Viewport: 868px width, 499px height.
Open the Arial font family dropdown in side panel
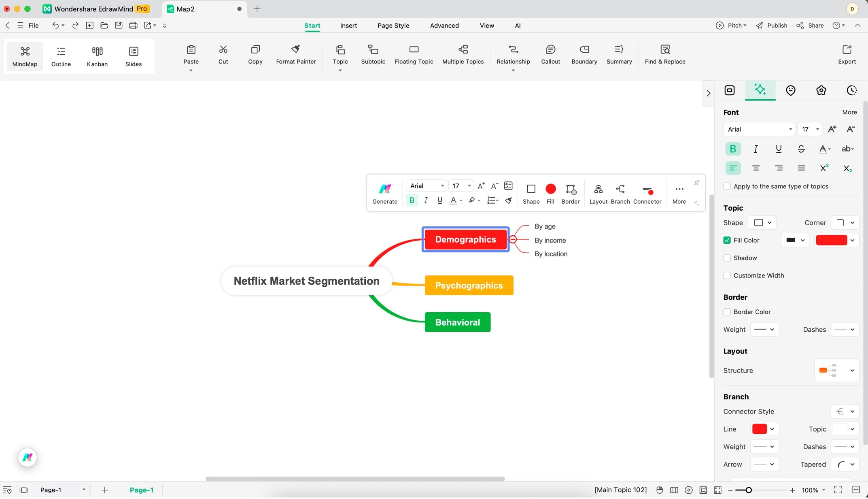[x=759, y=129]
